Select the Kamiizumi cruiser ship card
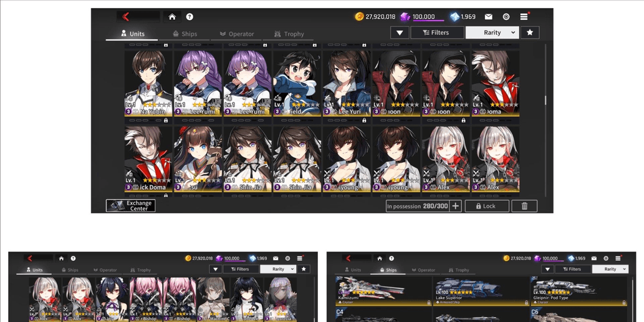Image resolution: width=644 pixels, height=322 pixels. [x=383, y=291]
